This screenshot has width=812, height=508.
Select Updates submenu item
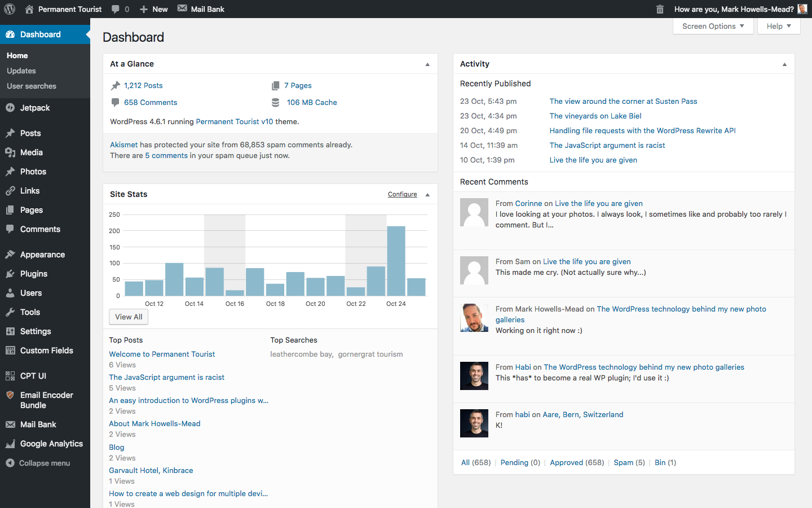pyautogui.click(x=21, y=71)
